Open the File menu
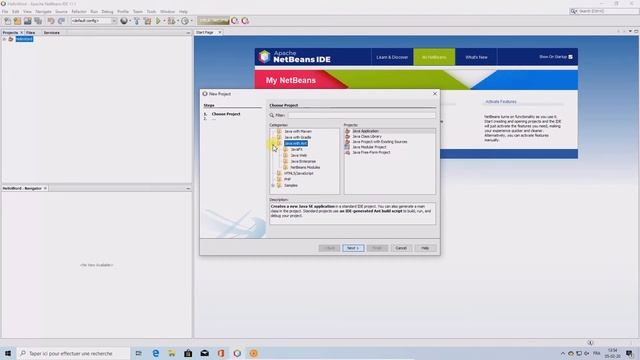640x360 pixels. point(5,11)
